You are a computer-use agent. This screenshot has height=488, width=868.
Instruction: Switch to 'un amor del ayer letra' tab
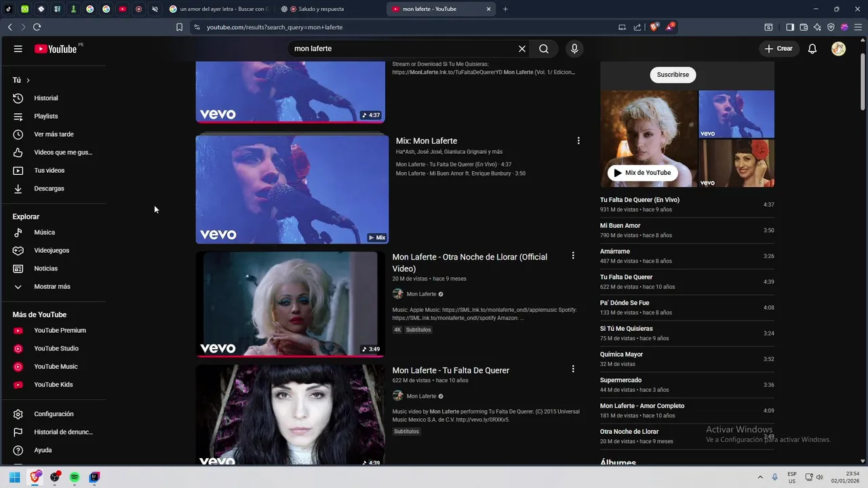click(x=219, y=9)
